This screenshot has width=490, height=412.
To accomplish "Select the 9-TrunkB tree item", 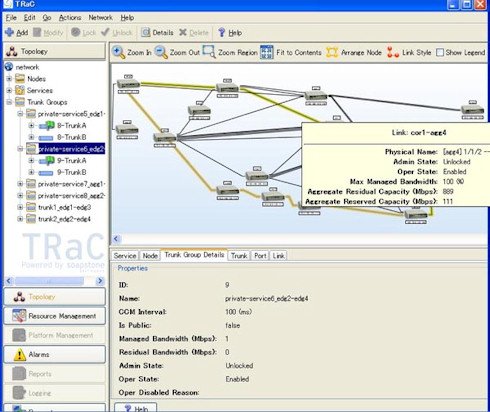I will point(72,172).
